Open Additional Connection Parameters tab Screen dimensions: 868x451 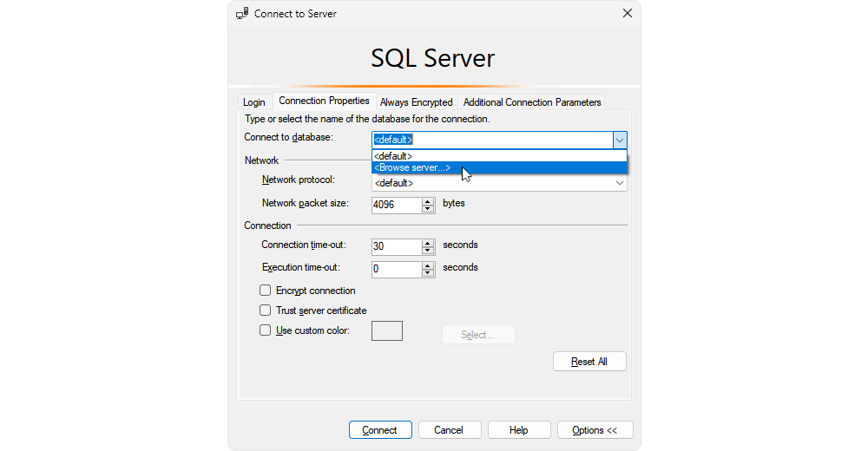pyautogui.click(x=532, y=102)
